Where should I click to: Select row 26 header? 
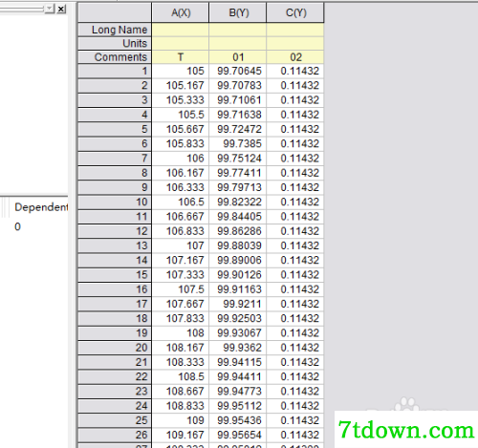[x=115, y=435]
